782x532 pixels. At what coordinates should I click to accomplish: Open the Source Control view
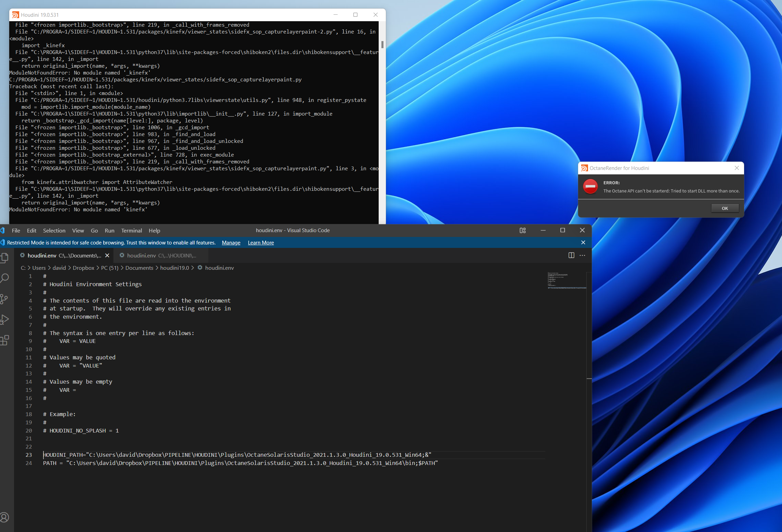click(4, 299)
